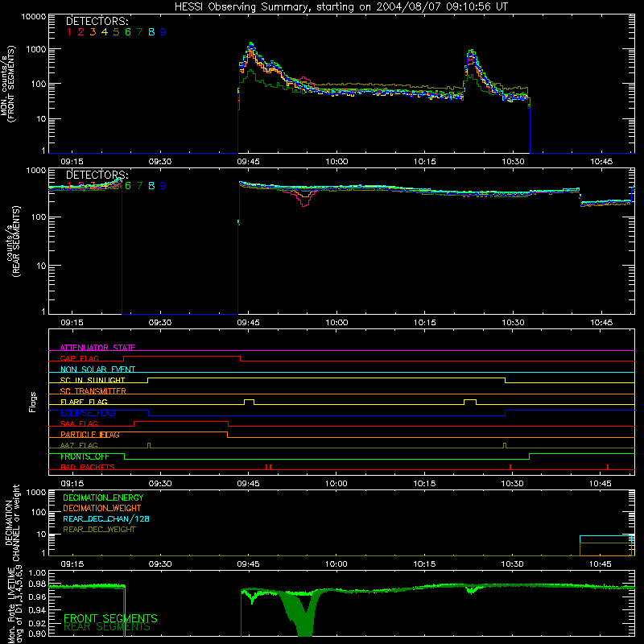
Task: Click the Flags vertical axis title
Action: [32, 402]
